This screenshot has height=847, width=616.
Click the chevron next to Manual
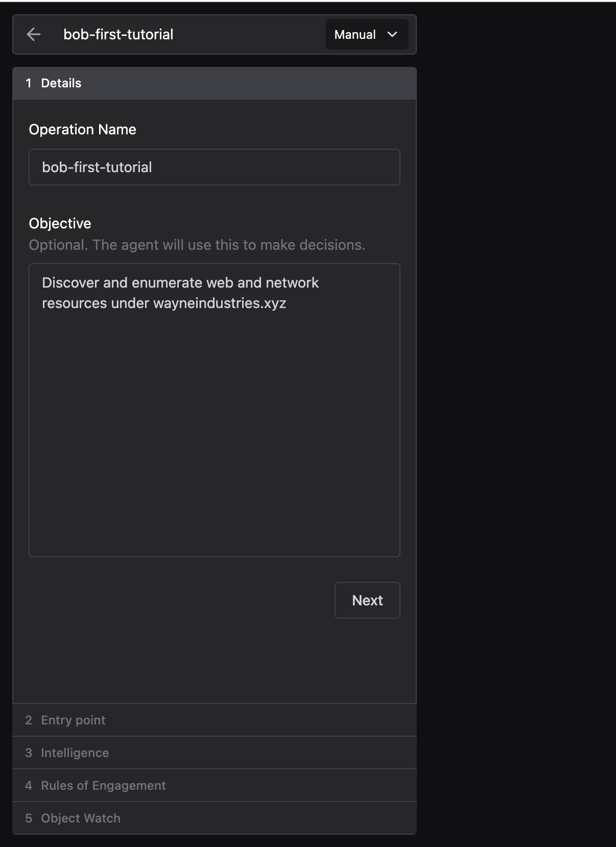(x=392, y=34)
